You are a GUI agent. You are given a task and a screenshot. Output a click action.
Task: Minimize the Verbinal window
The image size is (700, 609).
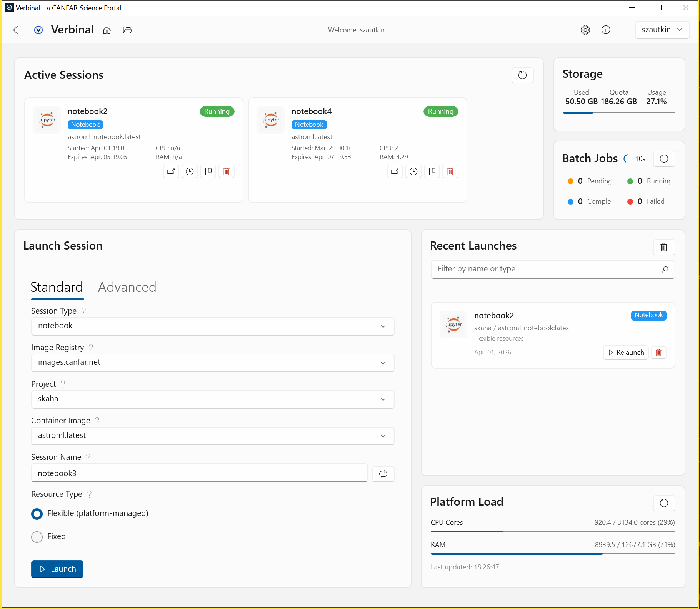pos(632,8)
